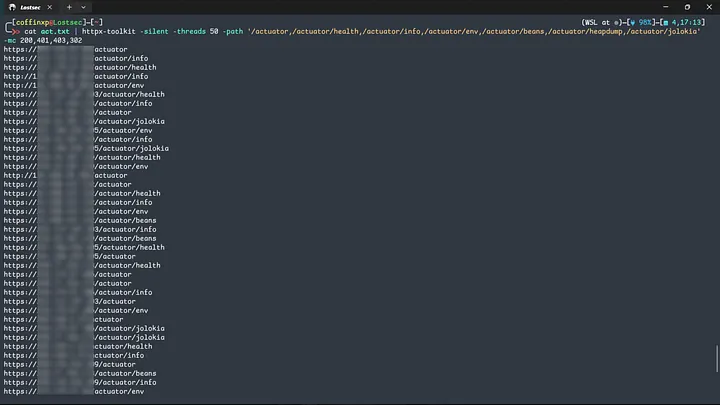Viewport: 720px width, 405px height.
Task: Click the terminal vertical scrollbar thumb
Action: click(x=717, y=358)
